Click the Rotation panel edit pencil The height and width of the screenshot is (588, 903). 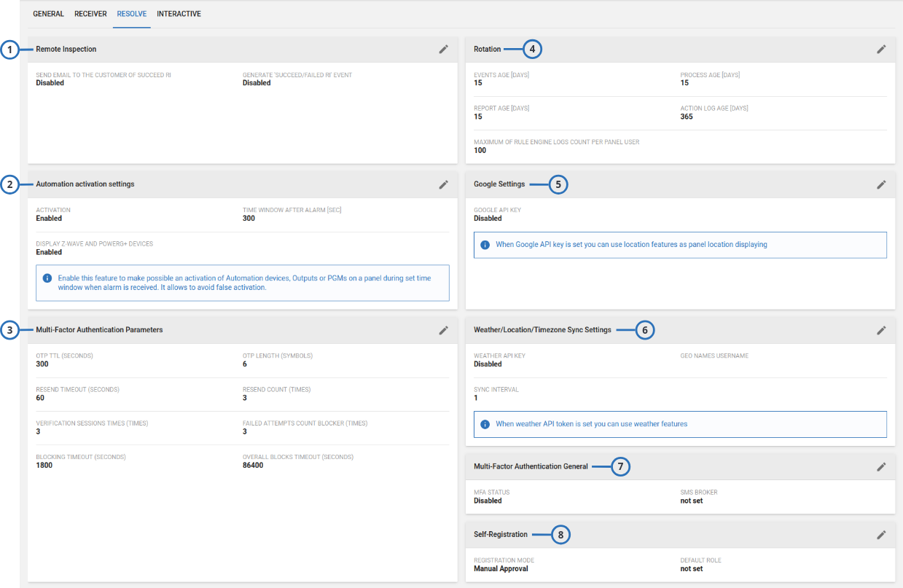tap(881, 50)
